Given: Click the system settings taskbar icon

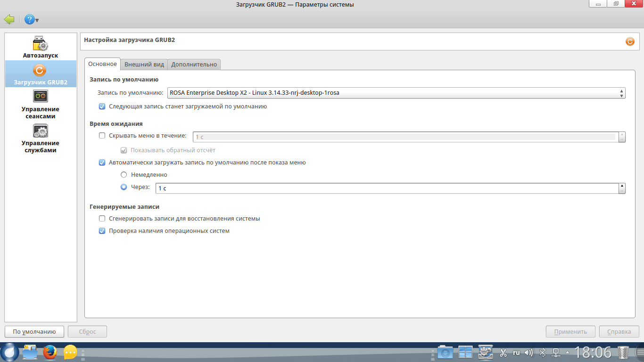Looking at the screenshot, I should [486, 352].
